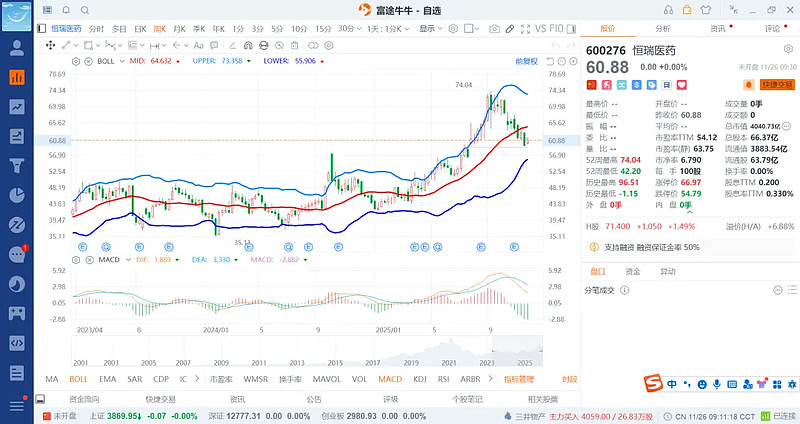Toggle the KDJ indicator at the bottom
The width and height of the screenshot is (800, 424).
[x=420, y=379]
